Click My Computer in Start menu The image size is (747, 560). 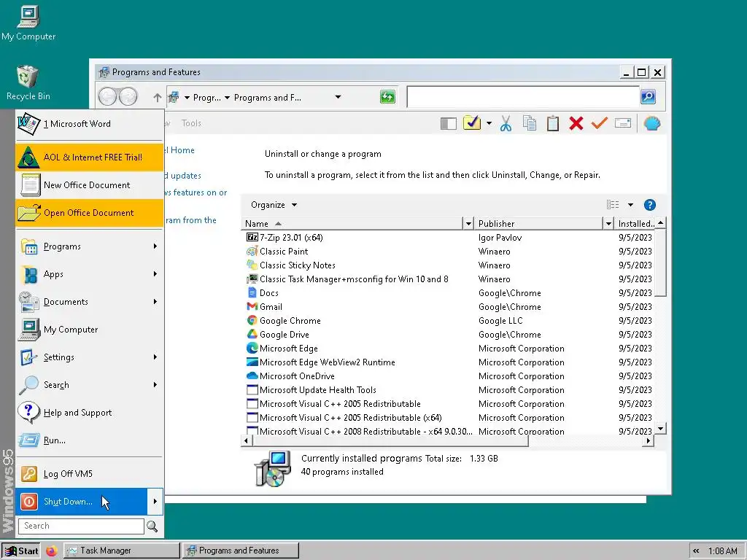[89, 329]
